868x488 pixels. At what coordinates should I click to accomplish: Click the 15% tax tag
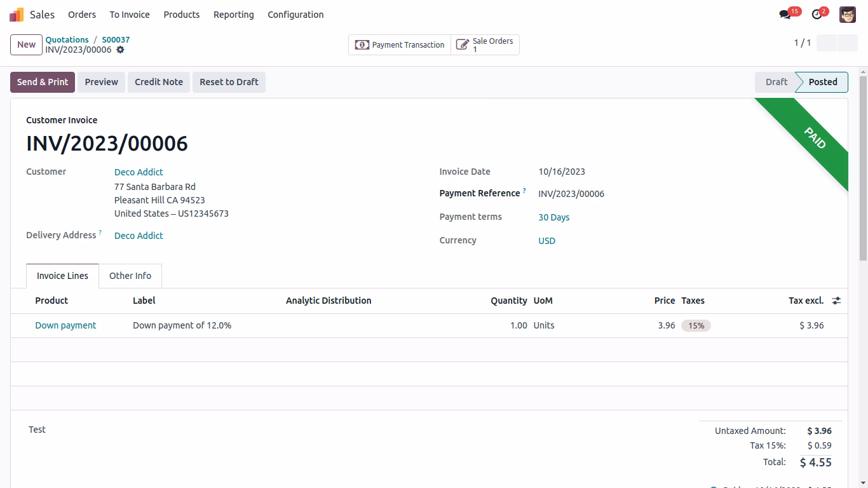[x=696, y=325]
